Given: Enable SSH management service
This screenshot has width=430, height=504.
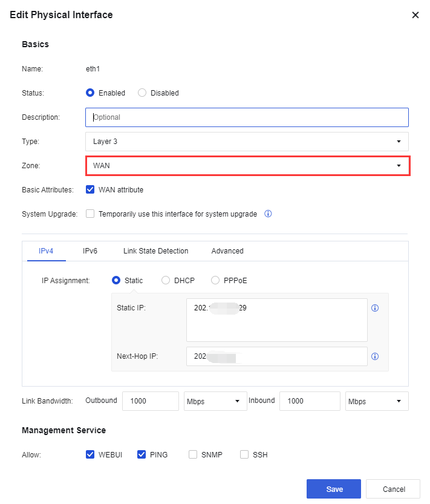Looking at the screenshot, I should coord(244,454).
